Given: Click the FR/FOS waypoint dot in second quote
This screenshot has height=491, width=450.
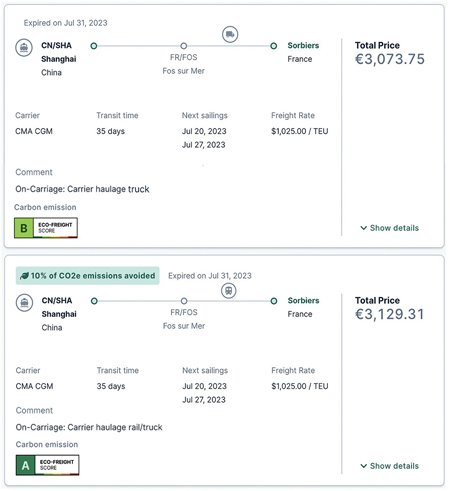Looking at the screenshot, I should (184, 301).
